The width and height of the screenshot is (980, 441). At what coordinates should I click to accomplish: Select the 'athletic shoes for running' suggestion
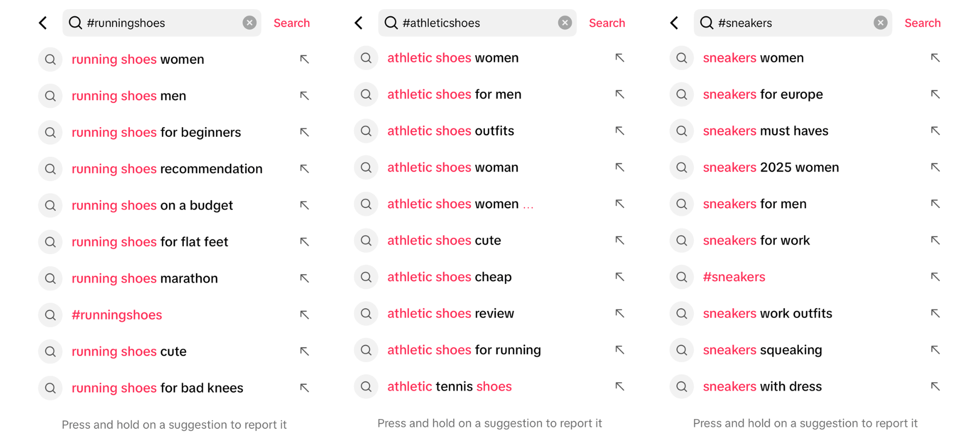(x=464, y=350)
